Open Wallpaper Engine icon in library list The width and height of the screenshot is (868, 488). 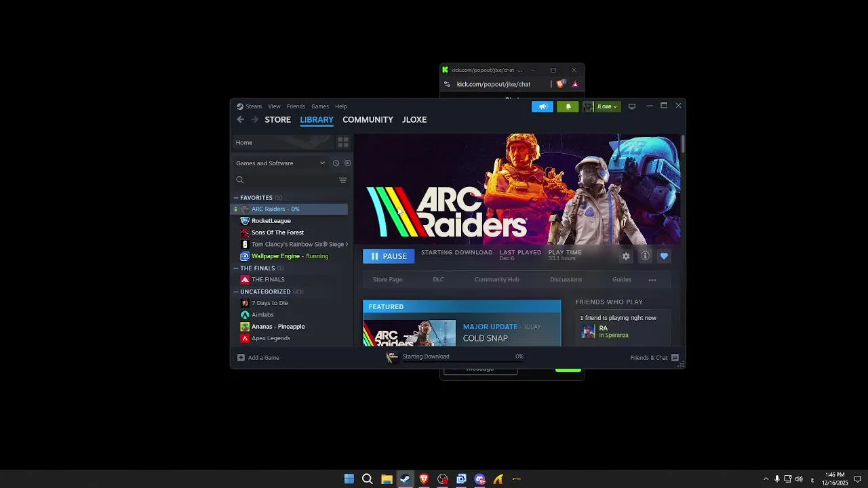[245, 256]
